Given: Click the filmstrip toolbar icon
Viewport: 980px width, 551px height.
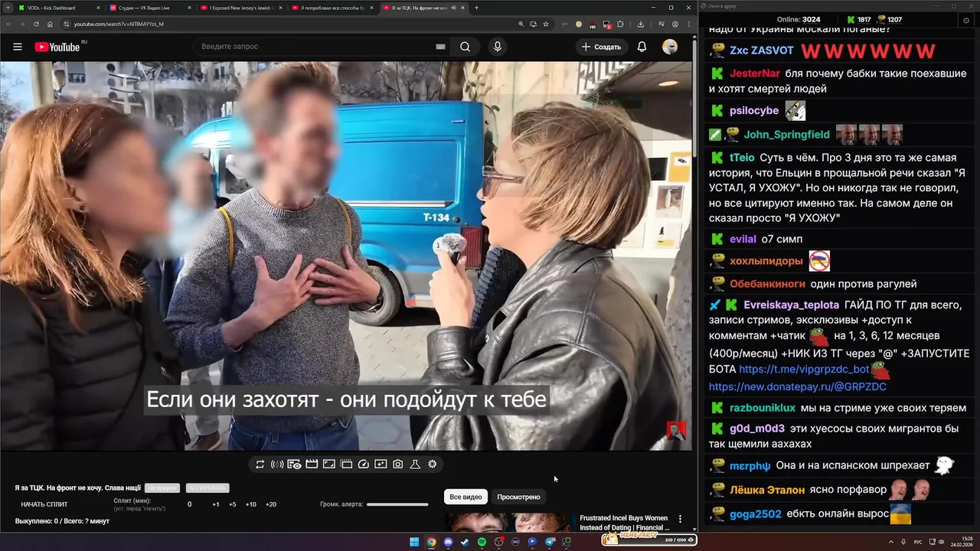Looking at the screenshot, I should pyautogui.click(x=346, y=464).
